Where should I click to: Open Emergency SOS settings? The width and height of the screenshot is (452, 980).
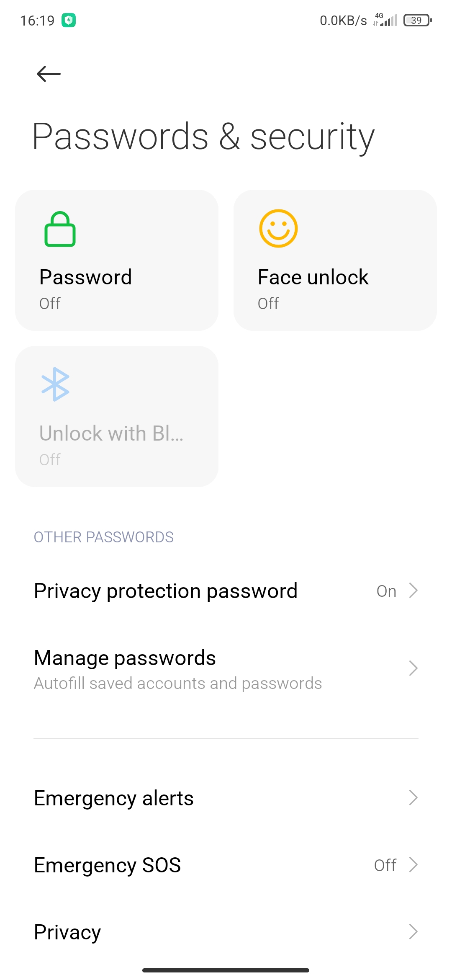tap(226, 865)
